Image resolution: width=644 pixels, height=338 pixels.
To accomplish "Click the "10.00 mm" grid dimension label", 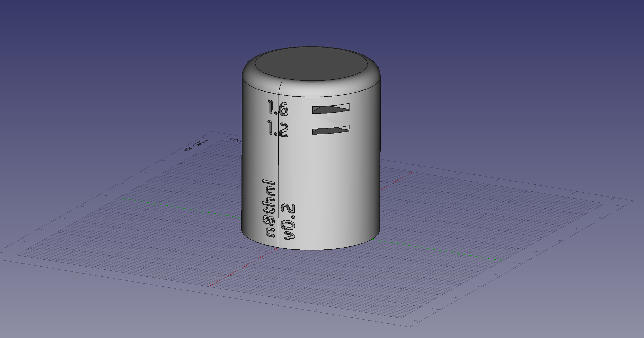I will [196, 145].
